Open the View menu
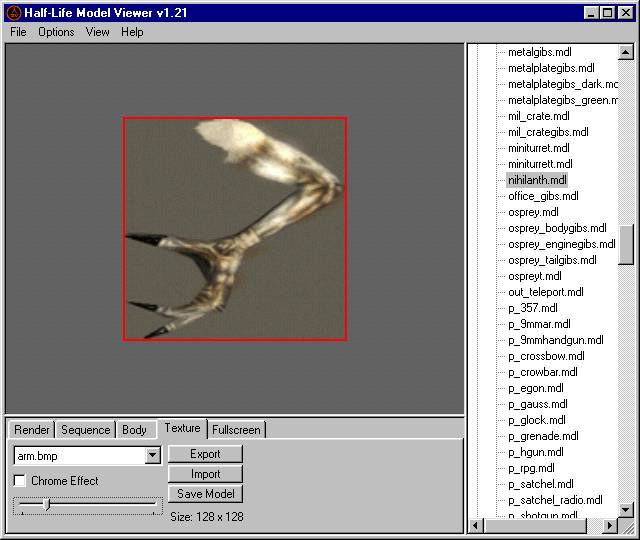 tap(98, 32)
